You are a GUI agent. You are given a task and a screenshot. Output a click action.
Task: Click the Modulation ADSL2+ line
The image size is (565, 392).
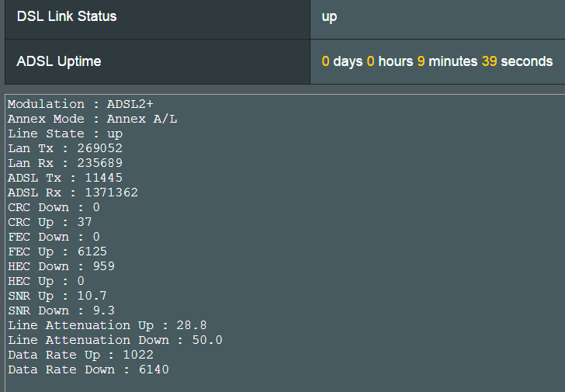81,104
